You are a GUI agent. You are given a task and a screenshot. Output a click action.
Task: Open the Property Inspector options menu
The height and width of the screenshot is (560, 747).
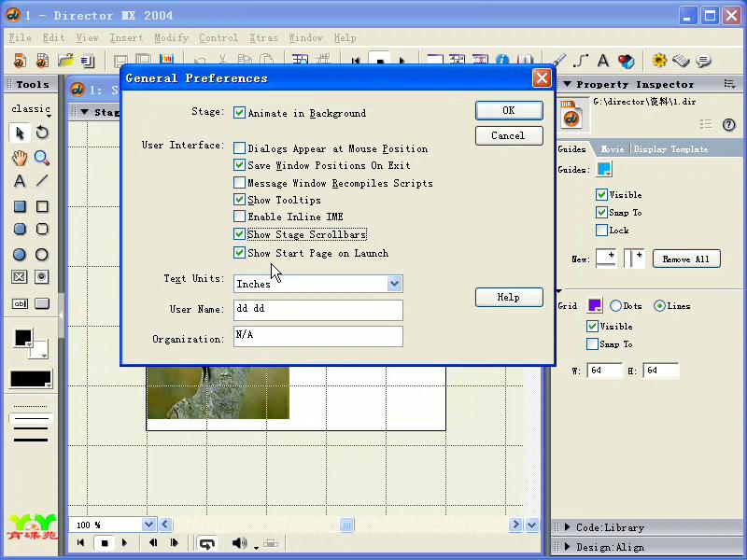(x=729, y=84)
